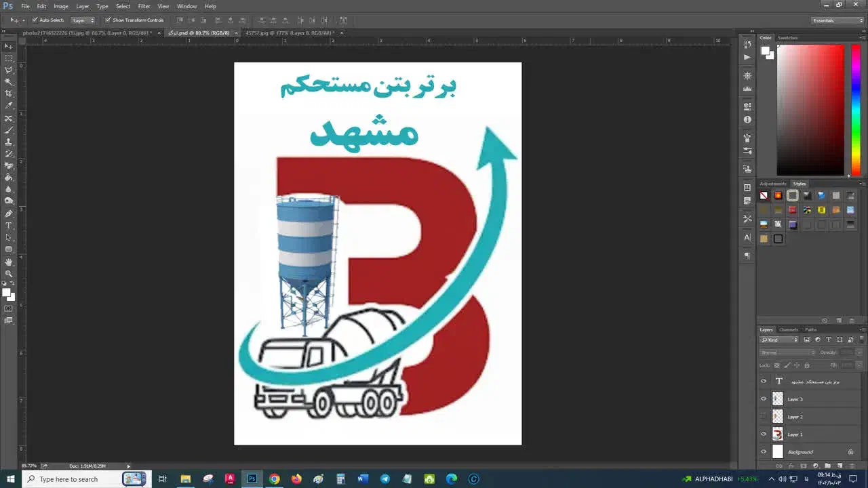The image size is (868, 488).
Task: Select the Eyedropper tool
Action: pyautogui.click(x=9, y=106)
